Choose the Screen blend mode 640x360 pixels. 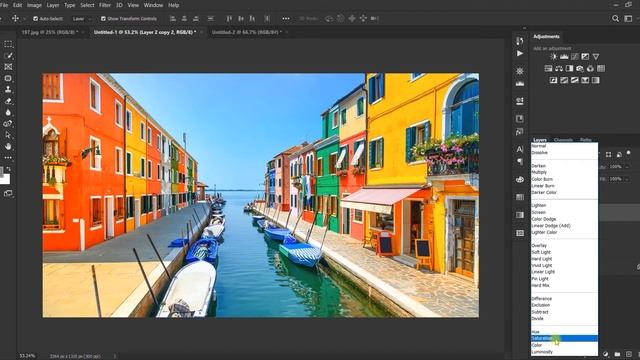pyautogui.click(x=564, y=212)
